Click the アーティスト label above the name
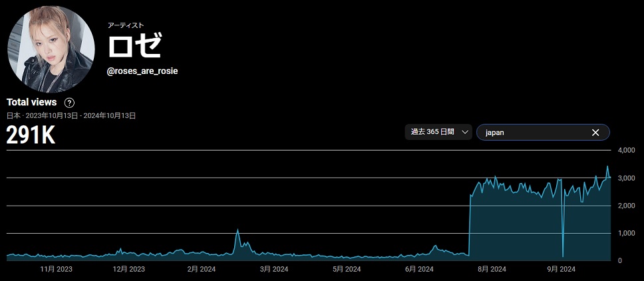Screen dimensions: 644x281 [126, 25]
